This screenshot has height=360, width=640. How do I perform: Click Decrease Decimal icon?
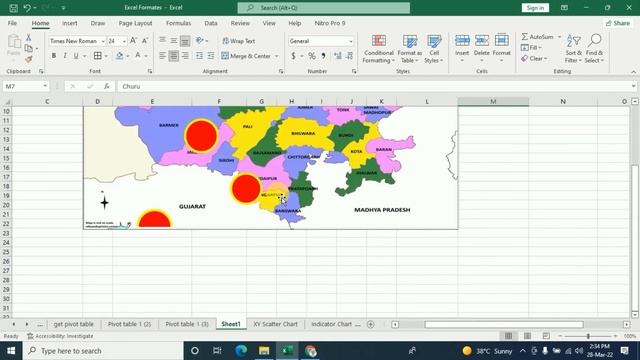point(349,56)
